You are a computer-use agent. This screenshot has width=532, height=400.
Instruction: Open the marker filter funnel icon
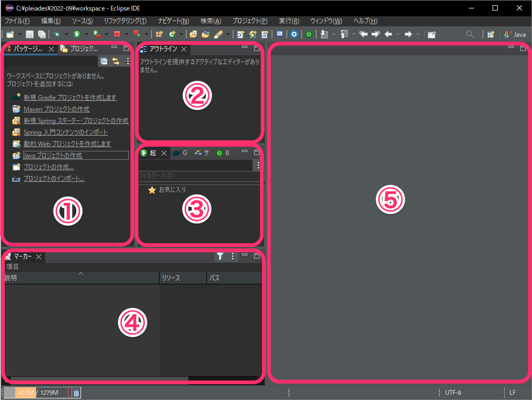(x=220, y=257)
